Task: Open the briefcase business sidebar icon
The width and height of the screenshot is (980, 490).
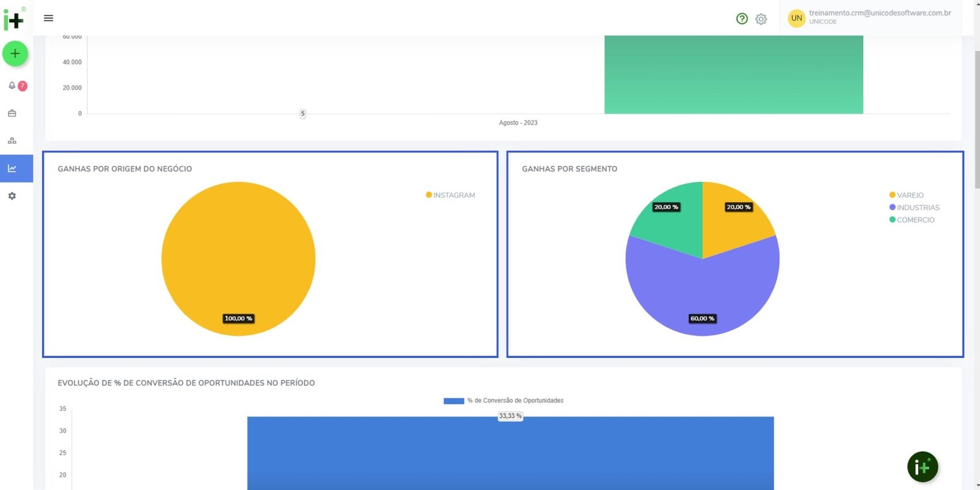Action: (12, 113)
